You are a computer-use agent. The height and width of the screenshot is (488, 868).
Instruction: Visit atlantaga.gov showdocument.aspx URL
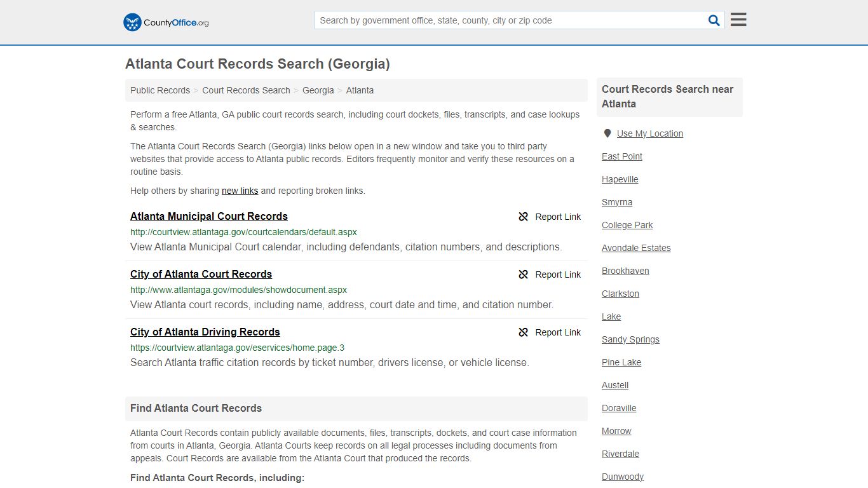[238, 290]
